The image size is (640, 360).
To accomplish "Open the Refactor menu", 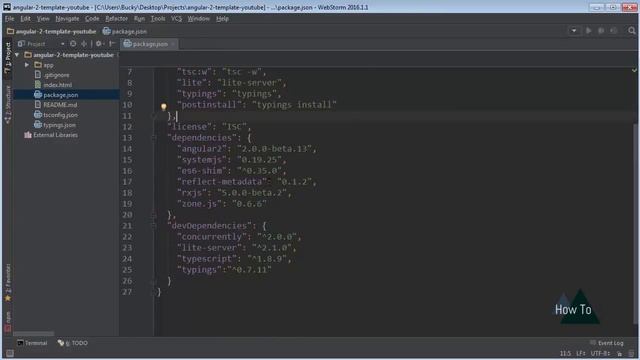I will 116,19.
